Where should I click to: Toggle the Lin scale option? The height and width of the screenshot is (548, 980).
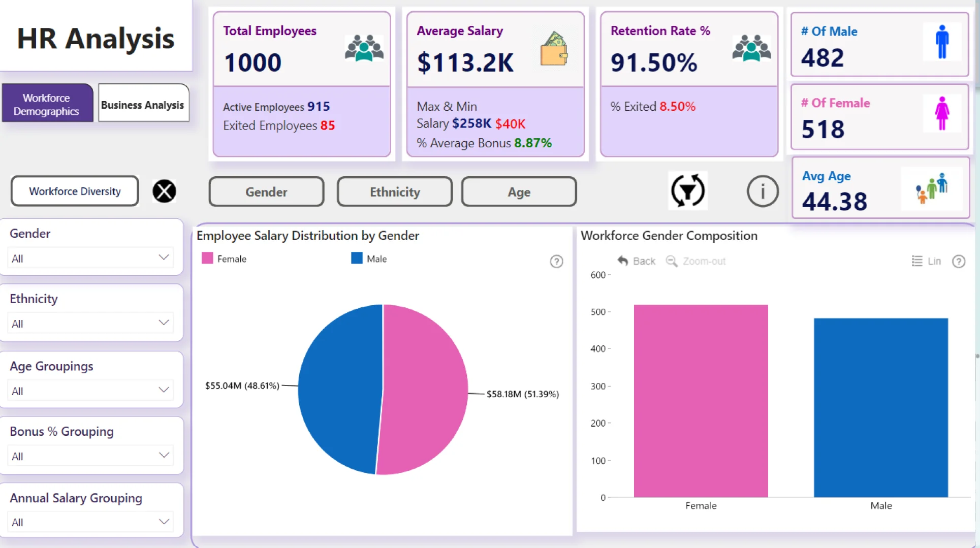[926, 261]
